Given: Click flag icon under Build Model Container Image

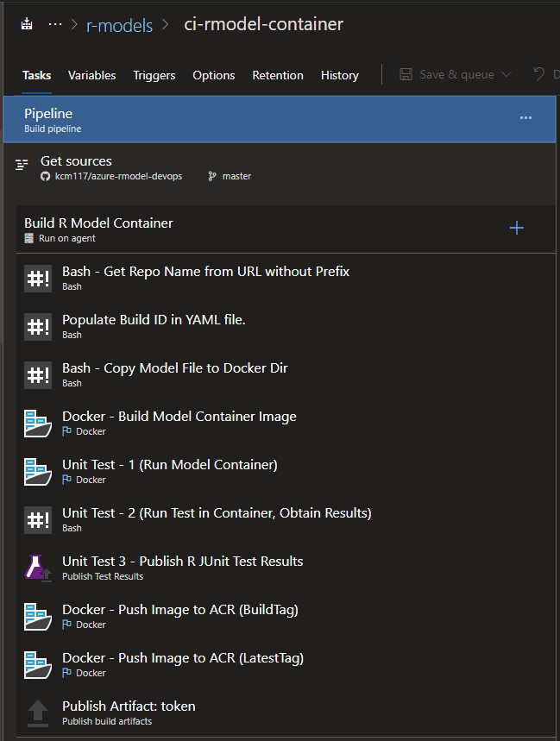Looking at the screenshot, I should pos(66,431).
